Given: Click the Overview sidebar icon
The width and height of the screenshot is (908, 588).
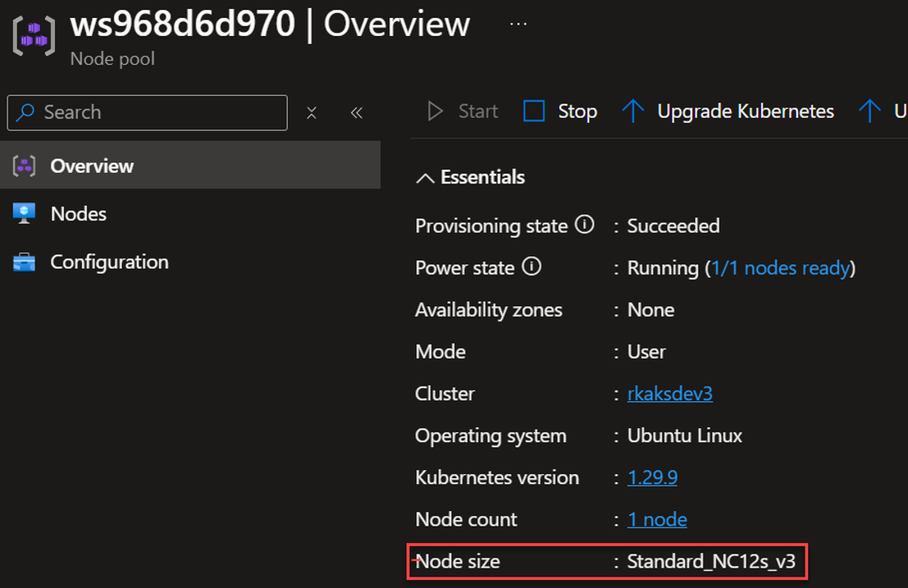Looking at the screenshot, I should [x=25, y=166].
